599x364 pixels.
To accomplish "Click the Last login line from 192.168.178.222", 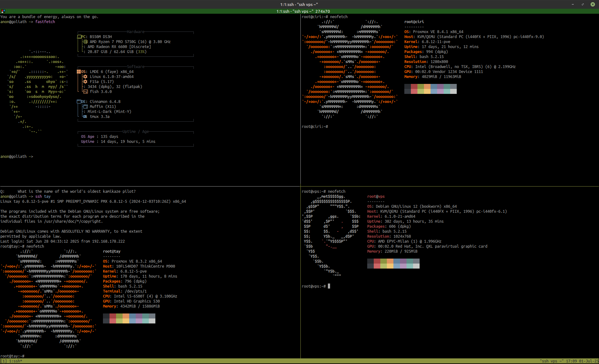I will (x=62, y=241).
